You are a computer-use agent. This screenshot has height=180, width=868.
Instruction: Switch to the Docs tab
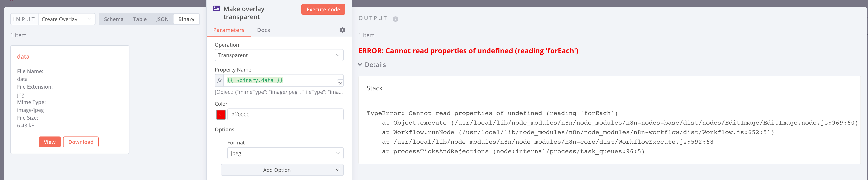tap(263, 30)
